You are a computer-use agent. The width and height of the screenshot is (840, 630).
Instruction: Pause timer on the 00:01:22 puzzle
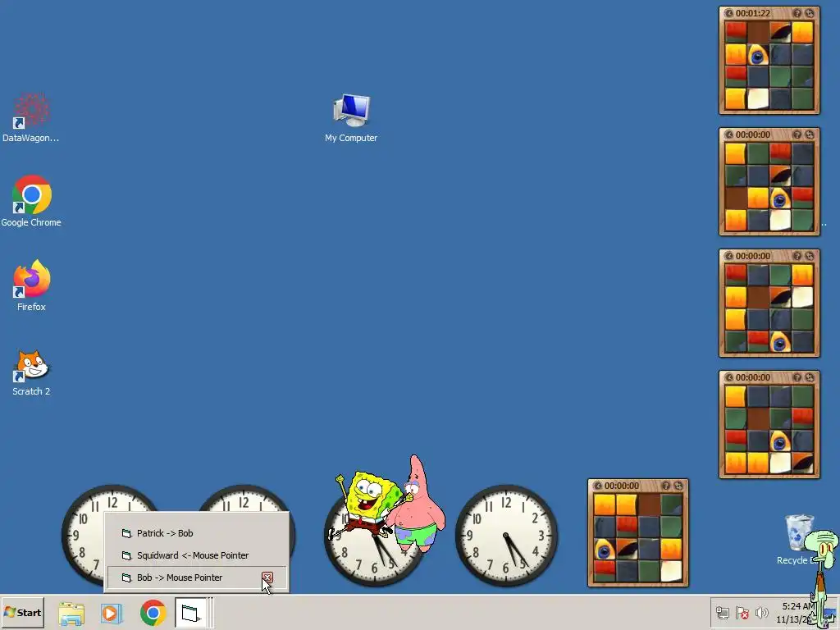(x=729, y=13)
